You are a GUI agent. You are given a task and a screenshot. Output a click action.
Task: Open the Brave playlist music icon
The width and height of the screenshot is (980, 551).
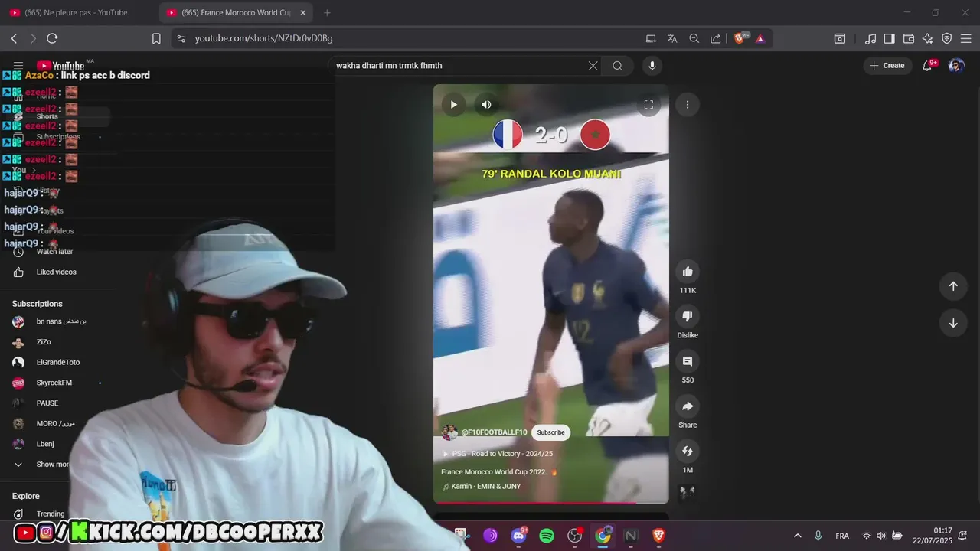click(871, 38)
